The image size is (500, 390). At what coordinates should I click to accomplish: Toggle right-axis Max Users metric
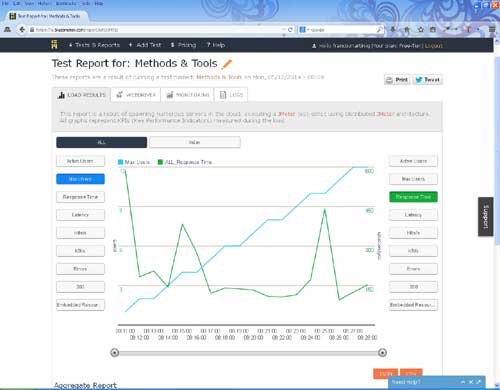click(413, 179)
